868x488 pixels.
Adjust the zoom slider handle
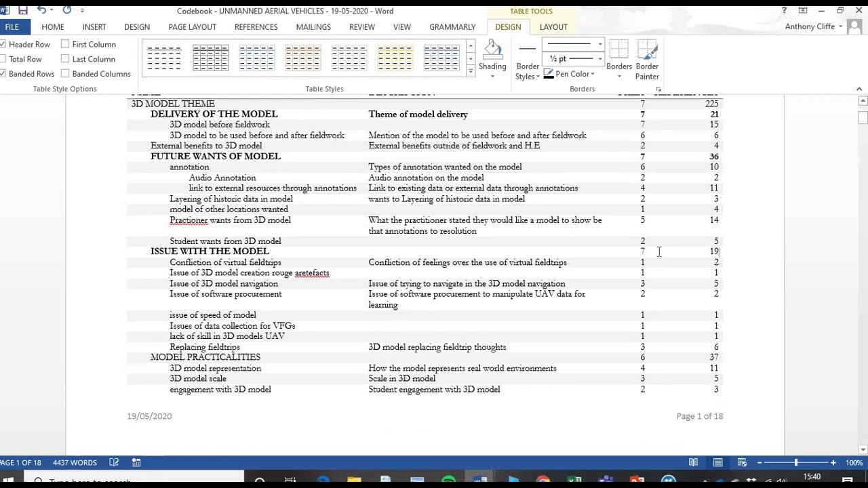pos(796,462)
